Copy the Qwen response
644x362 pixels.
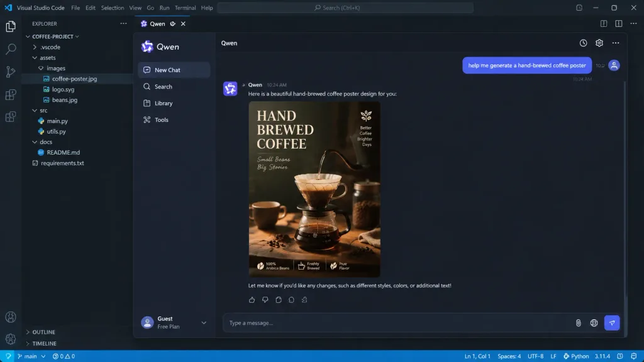coord(279,300)
